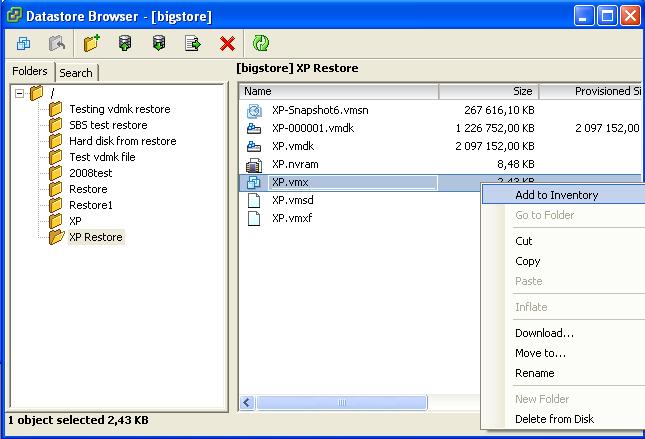Click the XP.vmx virtual machine icon
645x439 pixels.
[x=254, y=182]
